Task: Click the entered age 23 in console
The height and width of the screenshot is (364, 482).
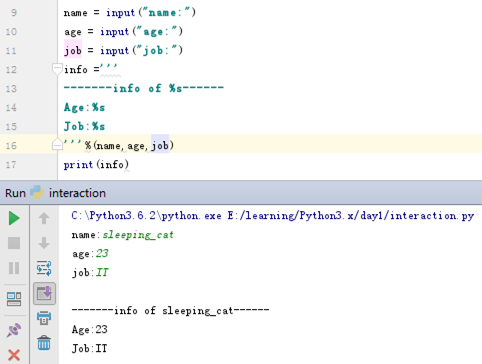Action: tap(102, 254)
